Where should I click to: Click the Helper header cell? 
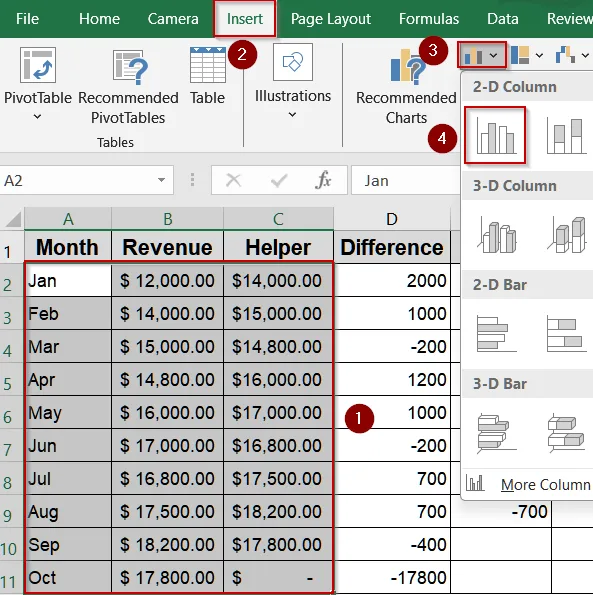pyautogui.click(x=278, y=247)
